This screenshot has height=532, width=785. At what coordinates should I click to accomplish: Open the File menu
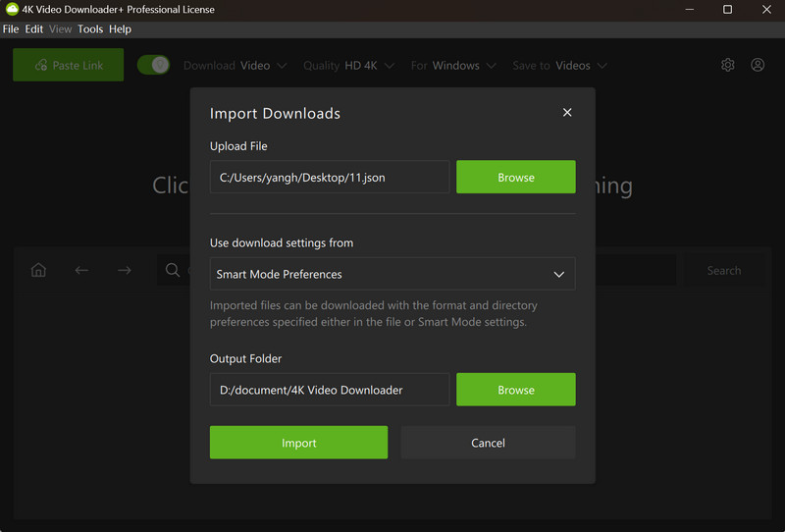(x=11, y=29)
